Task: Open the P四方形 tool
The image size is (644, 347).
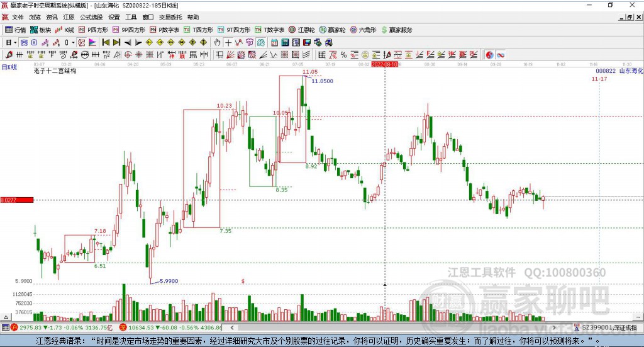Action: tap(93, 30)
